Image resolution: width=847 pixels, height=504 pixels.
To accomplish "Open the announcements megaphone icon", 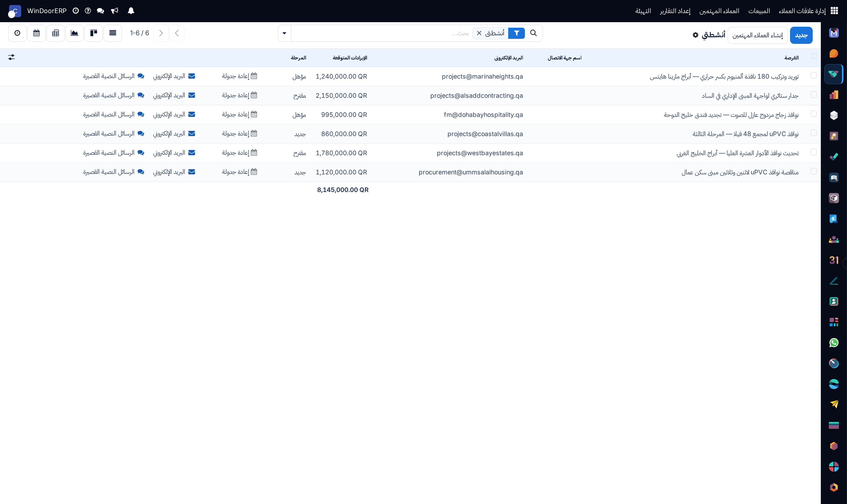I will point(115,11).
